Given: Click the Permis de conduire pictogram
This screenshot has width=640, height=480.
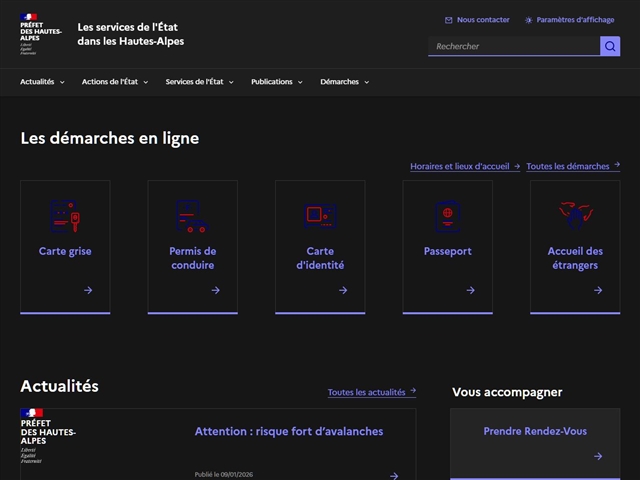Looking at the screenshot, I should pyautogui.click(x=192, y=215).
